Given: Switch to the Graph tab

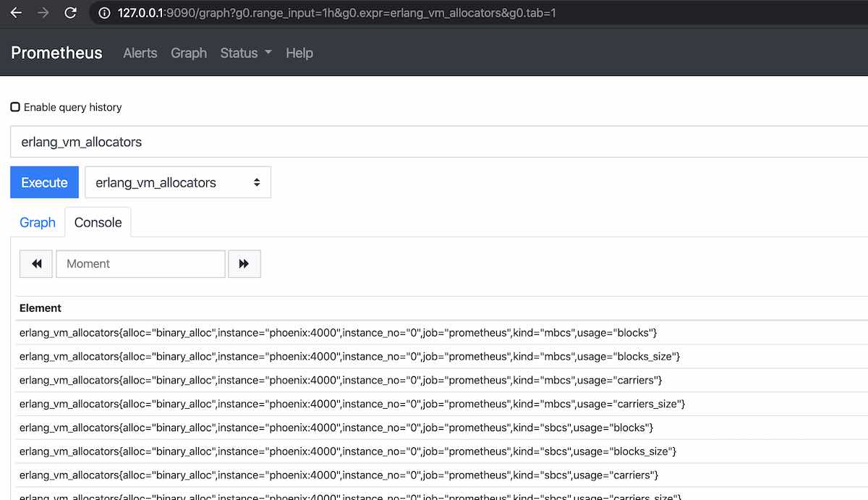Looking at the screenshot, I should click(x=38, y=222).
